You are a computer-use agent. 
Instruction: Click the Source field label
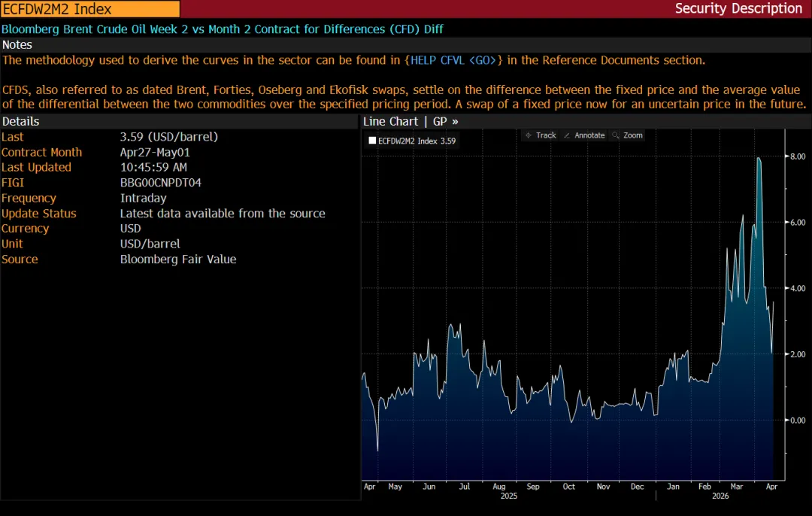(x=20, y=259)
